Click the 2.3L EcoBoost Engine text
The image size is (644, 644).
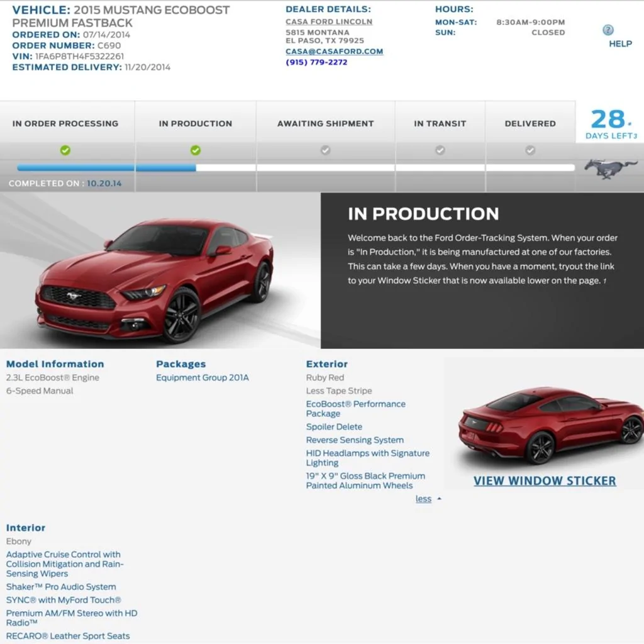click(x=53, y=377)
